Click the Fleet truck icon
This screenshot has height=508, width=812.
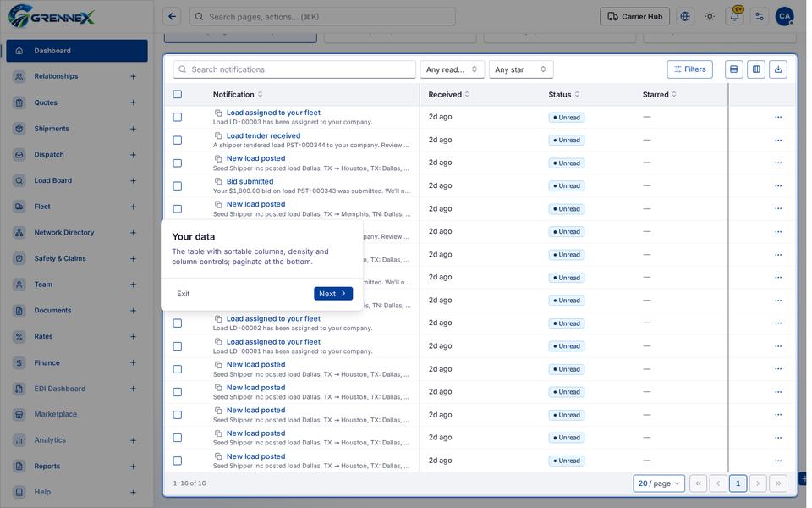19,207
